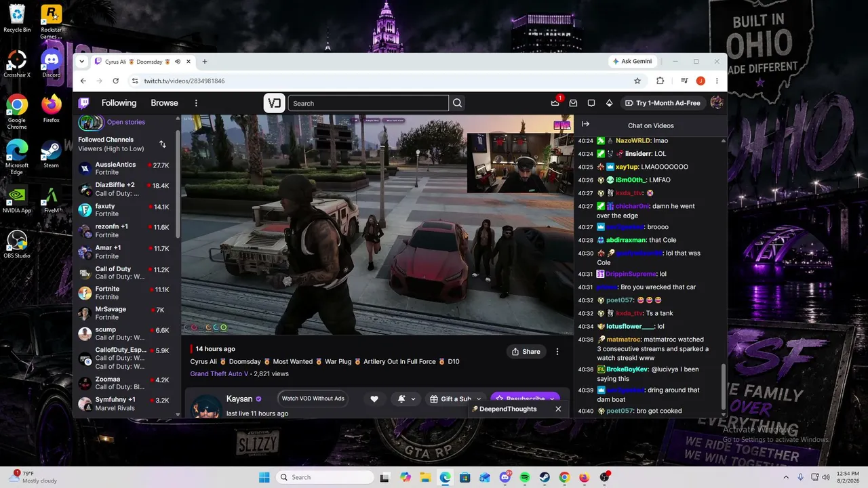Open Discord from the taskbar
The height and width of the screenshot is (488, 868).
(x=505, y=477)
